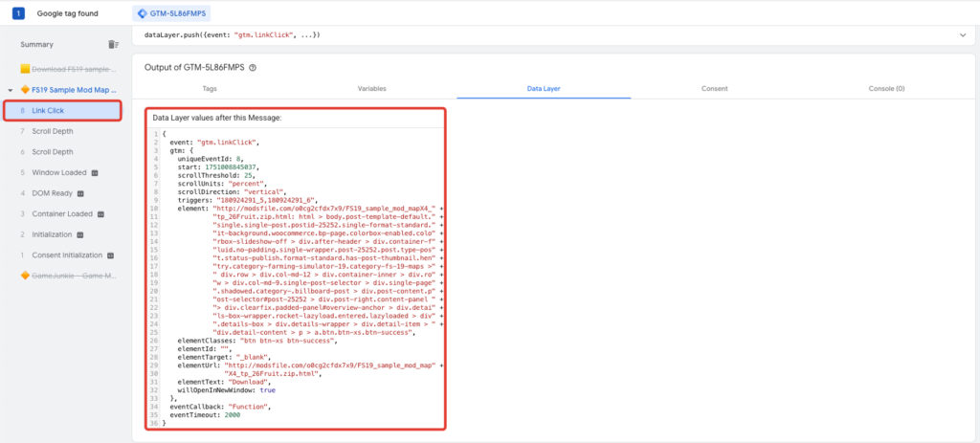
Task: Select event 6 Scroll Depth
Action: [52, 152]
